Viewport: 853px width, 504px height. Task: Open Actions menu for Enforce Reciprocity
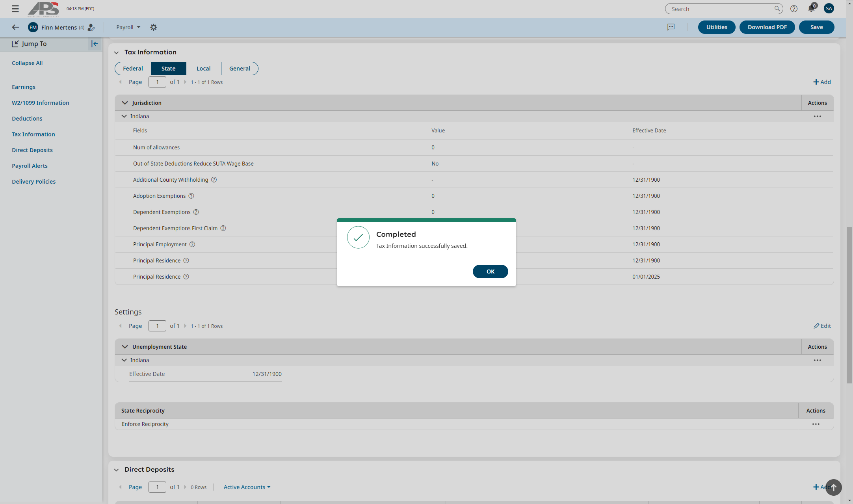coord(816,424)
